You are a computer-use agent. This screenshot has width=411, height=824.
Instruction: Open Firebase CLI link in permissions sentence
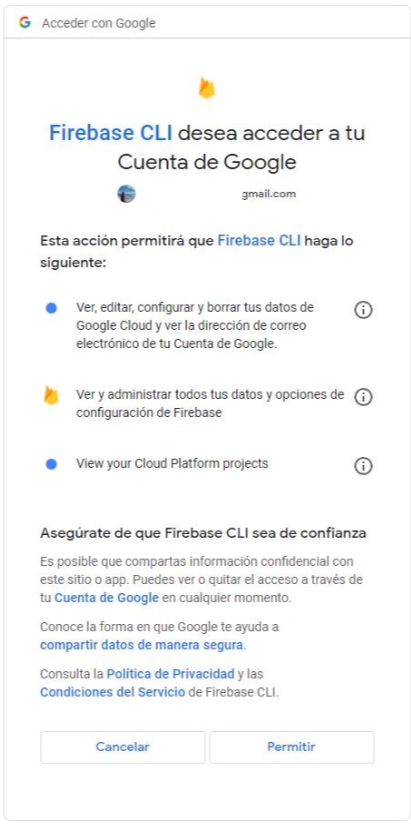click(x=259, y=241)
